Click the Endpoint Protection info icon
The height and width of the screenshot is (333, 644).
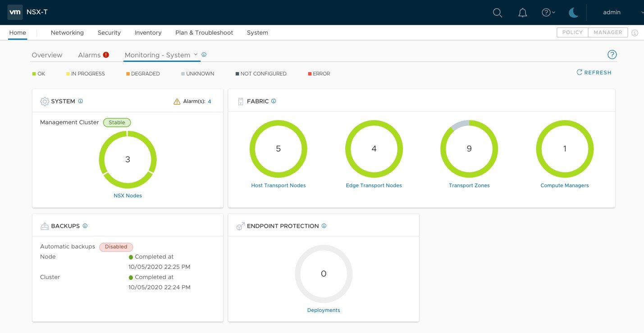[324, 226]
